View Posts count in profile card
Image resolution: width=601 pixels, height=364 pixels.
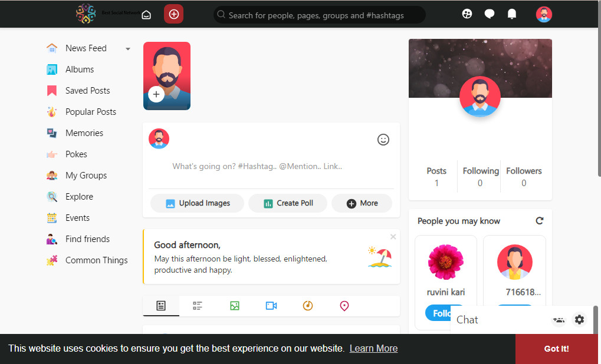coord(436,177)
